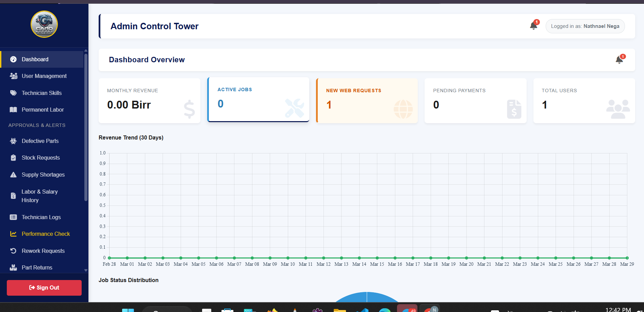
Task: Open Permanent Labor section
Action: pyautogui.click(x=42, y=110)
